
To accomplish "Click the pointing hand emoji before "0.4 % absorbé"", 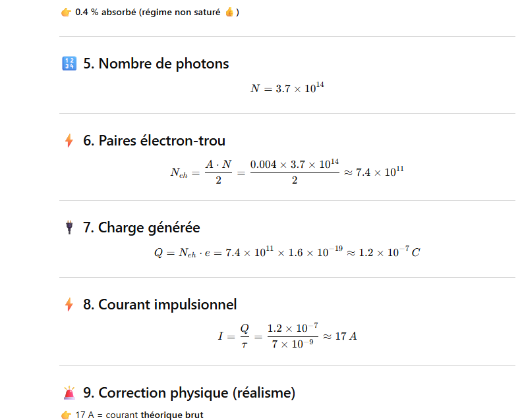I will coord(66,13).
